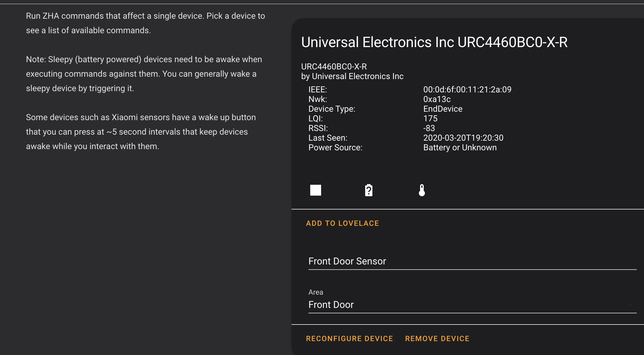Click the Battery or Unknown power source text
Viewport: 644px width, 355px height.
460,147
